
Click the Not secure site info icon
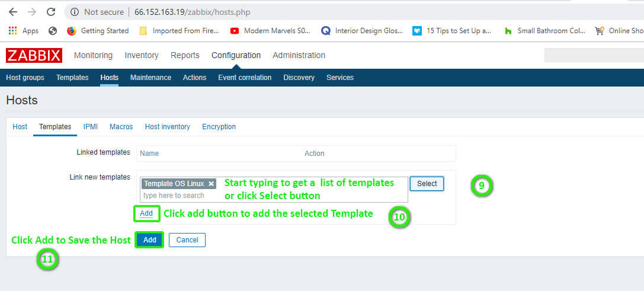(x=74, y=12)
